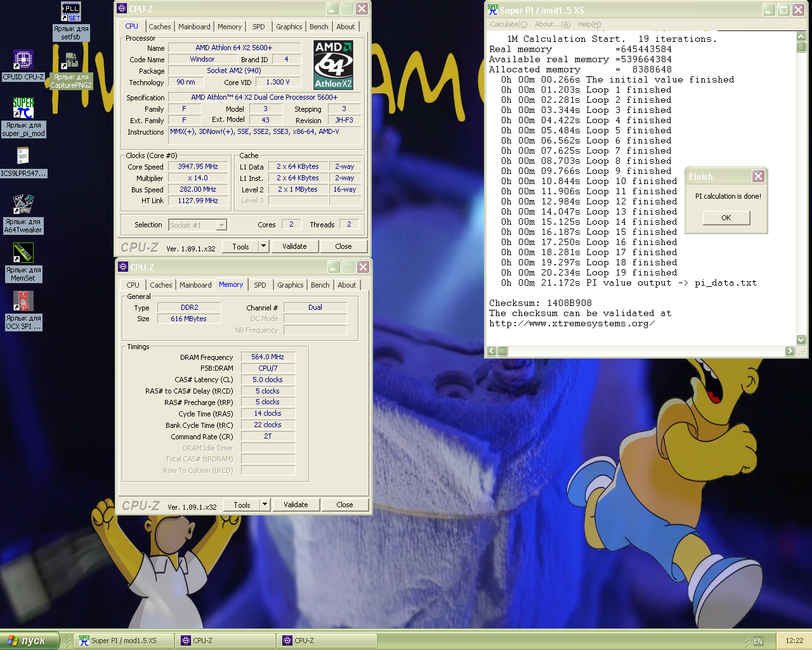This screenshot has height=650, width=812.
Task: Click the Checksum 1408B908 line in Super PI
Action: tap(540, 303)
